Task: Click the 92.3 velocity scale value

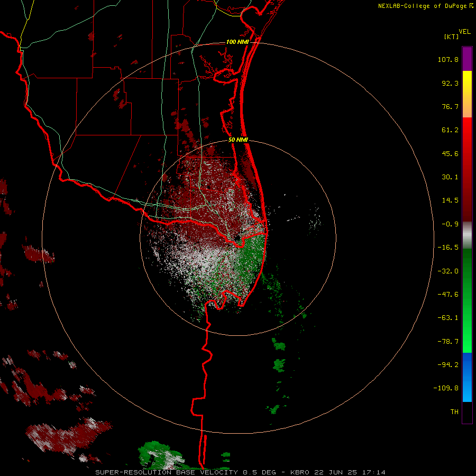Action: point(450,83)
